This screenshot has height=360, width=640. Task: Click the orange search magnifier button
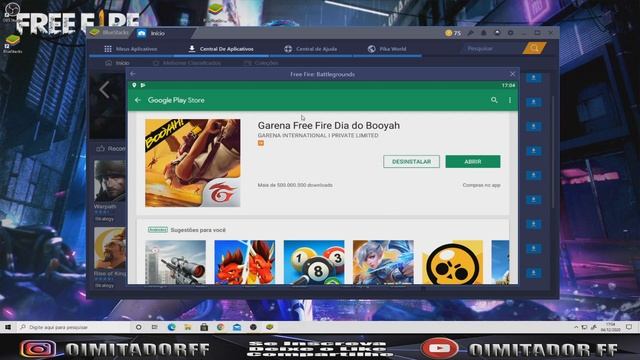click(534, 49)
